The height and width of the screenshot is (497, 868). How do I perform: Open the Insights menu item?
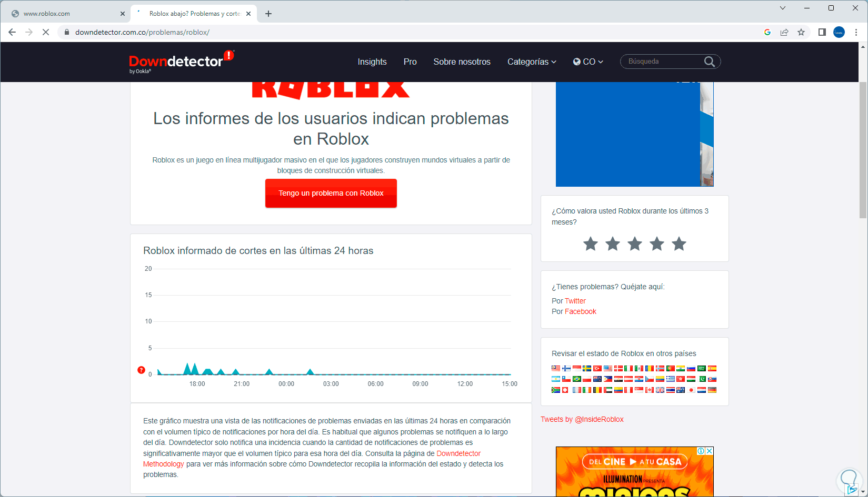coord(372,62)
